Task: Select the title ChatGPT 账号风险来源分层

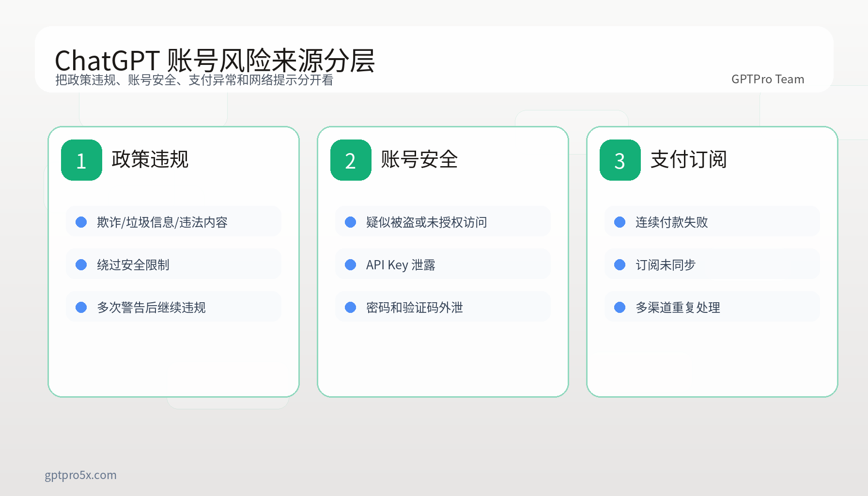Action: point(215,61)
